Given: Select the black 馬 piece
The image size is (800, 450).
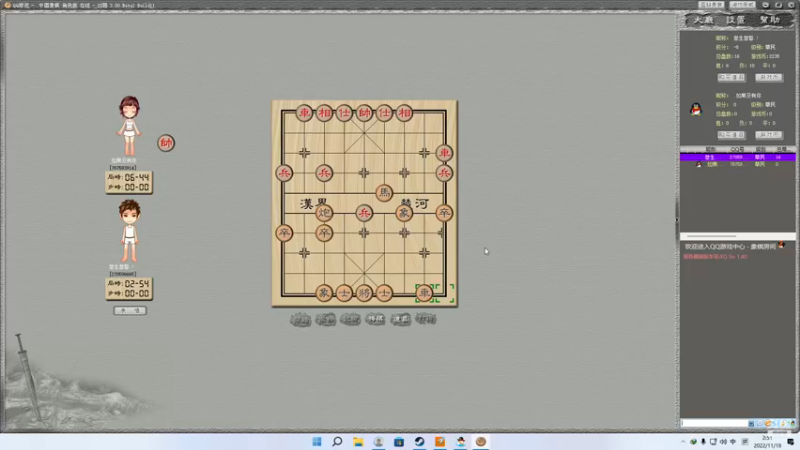Looking at the screenshot, I should [x=384, y=193].
